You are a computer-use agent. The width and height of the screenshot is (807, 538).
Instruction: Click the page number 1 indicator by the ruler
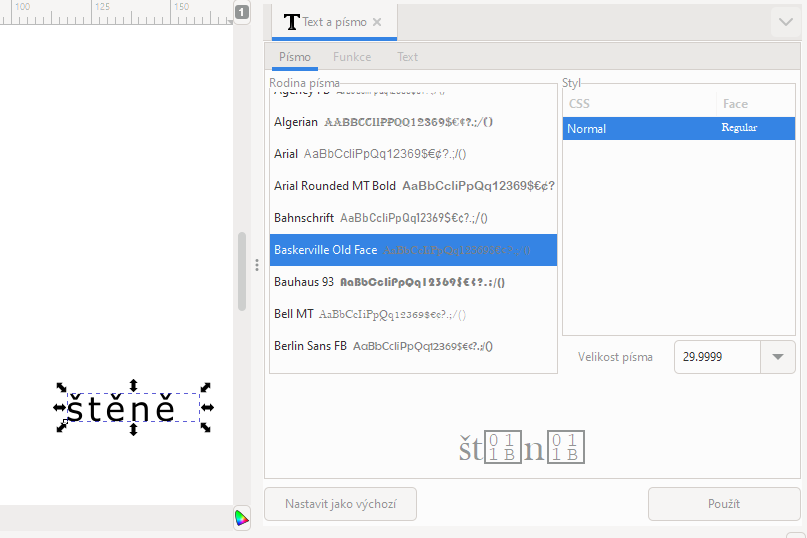(x=242, y=12)
